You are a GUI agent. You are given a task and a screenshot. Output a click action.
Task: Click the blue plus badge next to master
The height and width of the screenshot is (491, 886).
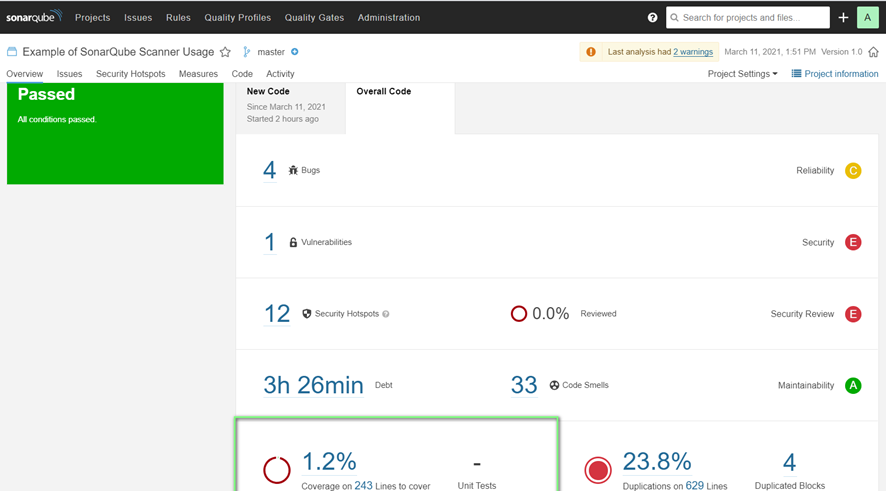point(294,52)
